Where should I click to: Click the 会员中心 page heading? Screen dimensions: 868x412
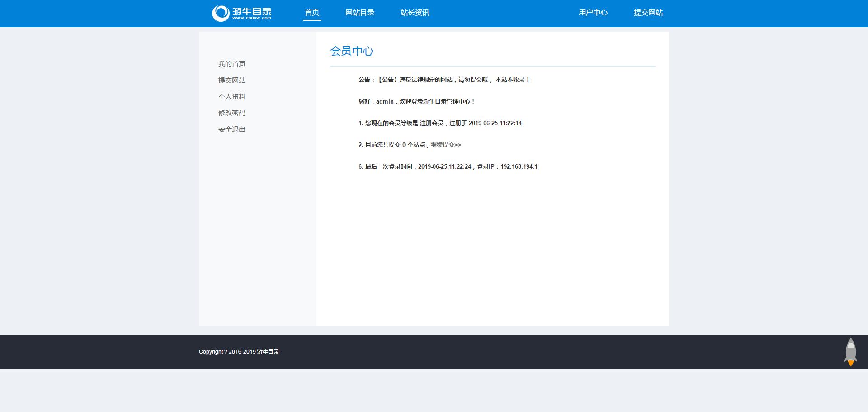[351, 51]
